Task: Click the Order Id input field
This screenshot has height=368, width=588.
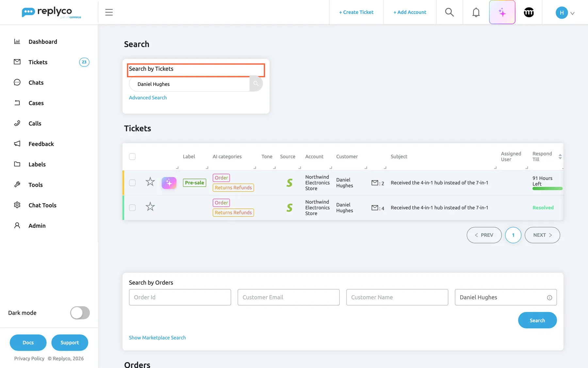Action: coord(180,297)
